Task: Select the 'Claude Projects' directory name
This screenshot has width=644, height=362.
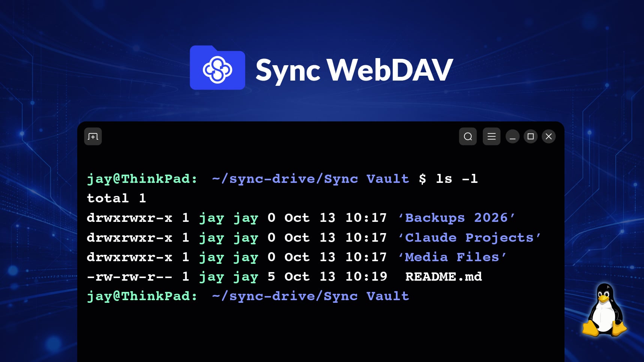Action: point(469,238)
